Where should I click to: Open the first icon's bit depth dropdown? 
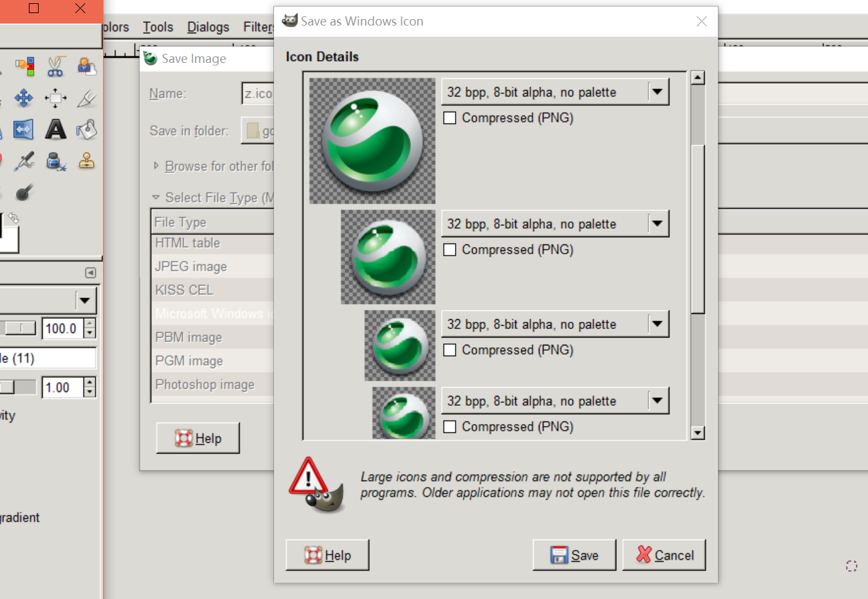pyautogui.click(x=657, y=92)
